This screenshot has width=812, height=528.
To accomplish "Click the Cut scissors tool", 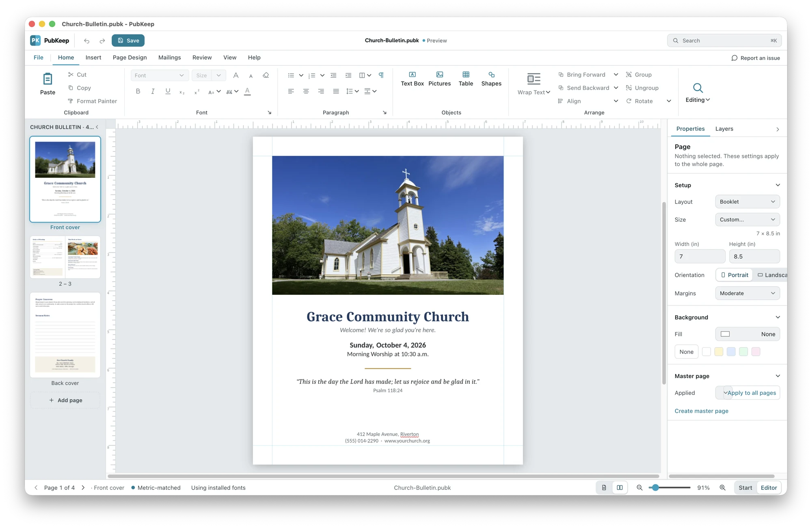I will [77, 75].
